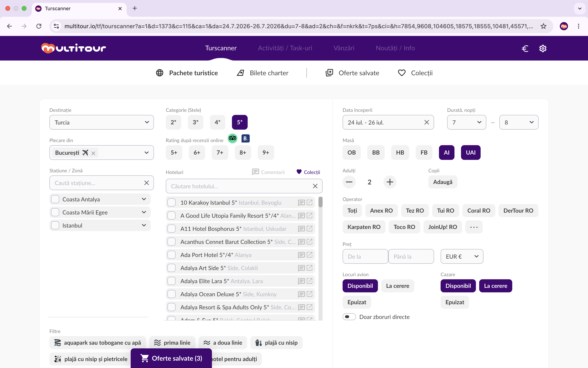Screen dimensions: 588x368
Task: Open the euro currency icon in header
Action: coord(525,48)
